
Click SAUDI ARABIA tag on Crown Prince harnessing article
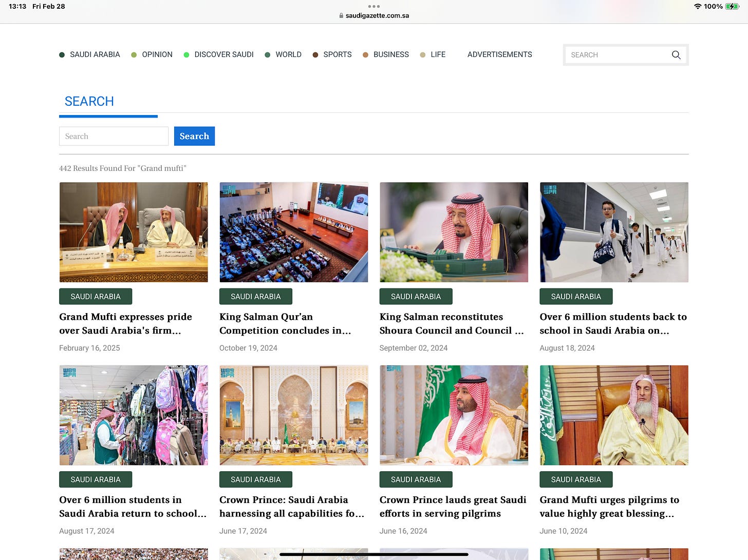tap(256, 479)
